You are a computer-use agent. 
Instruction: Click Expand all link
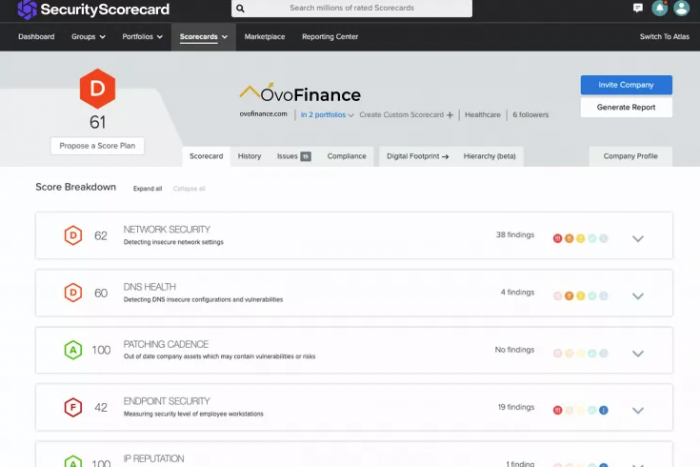(x=147, y=189)
